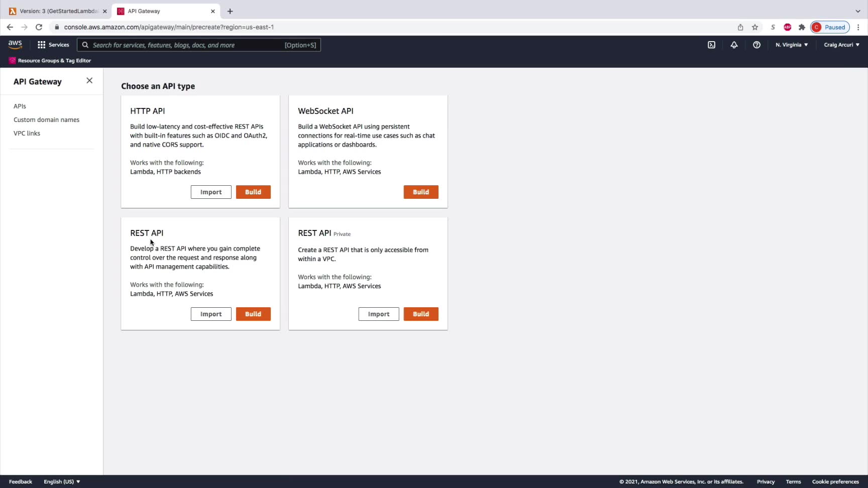Open the notifications bell icon
Screen dimensions: 868x488
pyautogui.click(x=734, y=45)
